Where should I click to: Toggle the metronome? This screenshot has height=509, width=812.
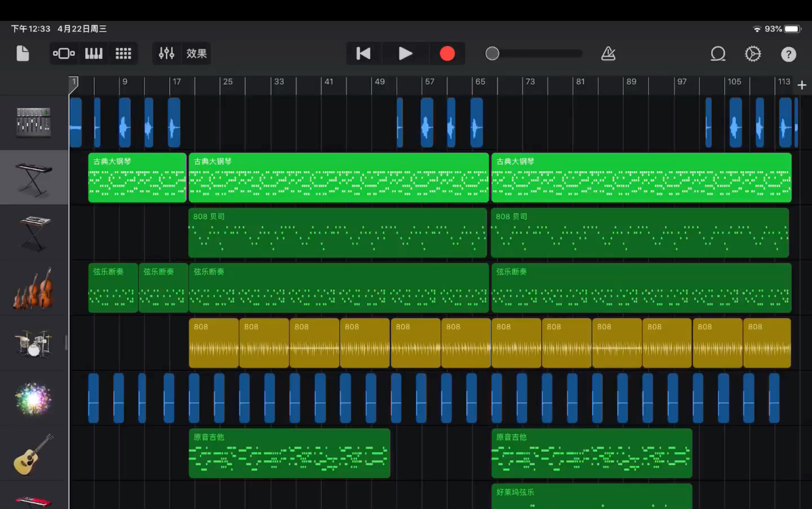[608, 54]
